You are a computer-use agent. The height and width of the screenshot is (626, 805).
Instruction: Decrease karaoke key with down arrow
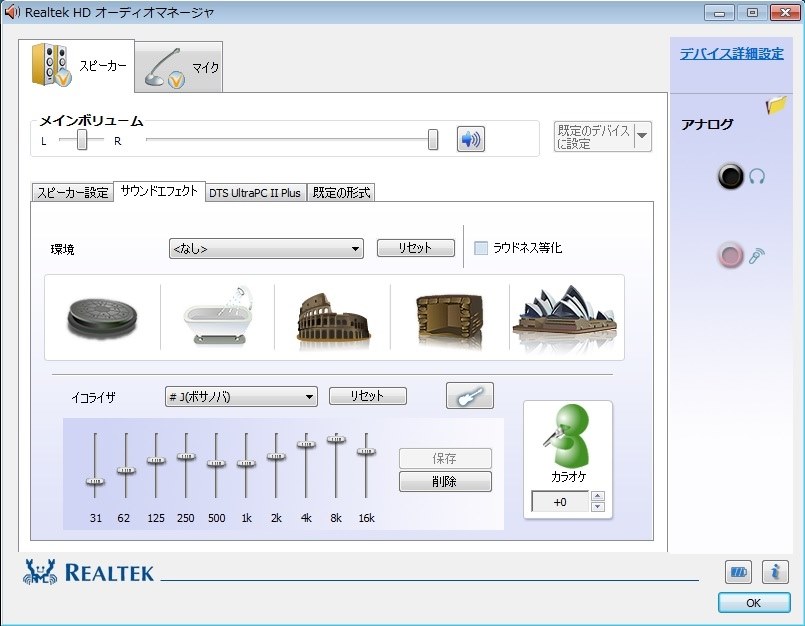598,507
